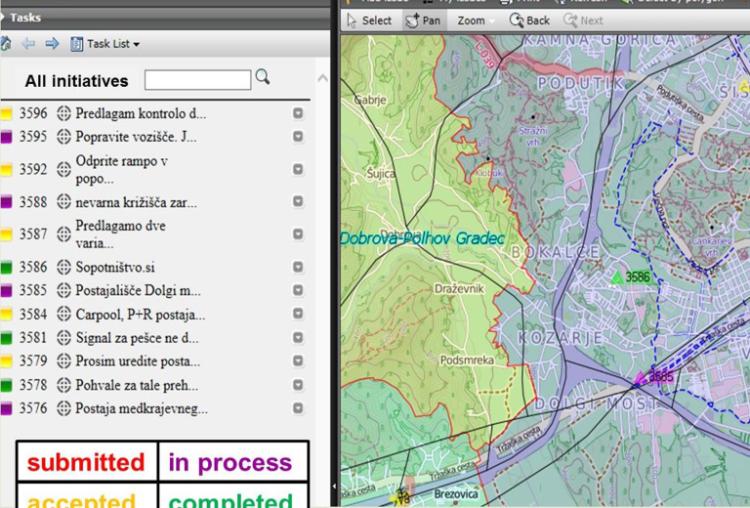Expand details arrow for initiative 3576
The width and height of the screenshot is (750, 508).
298,409
